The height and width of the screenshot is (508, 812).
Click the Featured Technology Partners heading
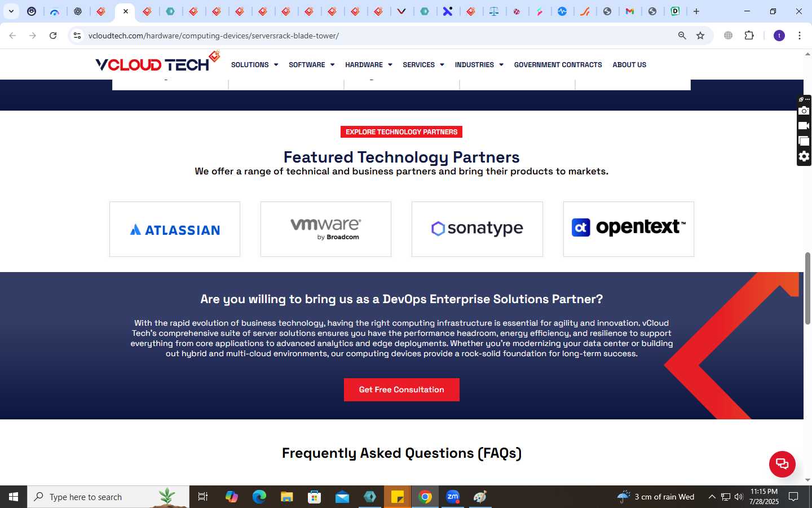401,157
